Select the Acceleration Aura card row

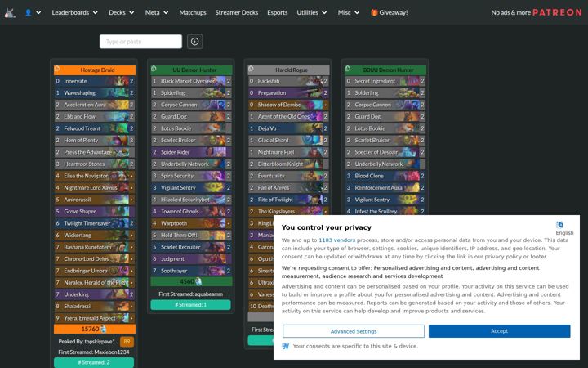pos(95,105)
